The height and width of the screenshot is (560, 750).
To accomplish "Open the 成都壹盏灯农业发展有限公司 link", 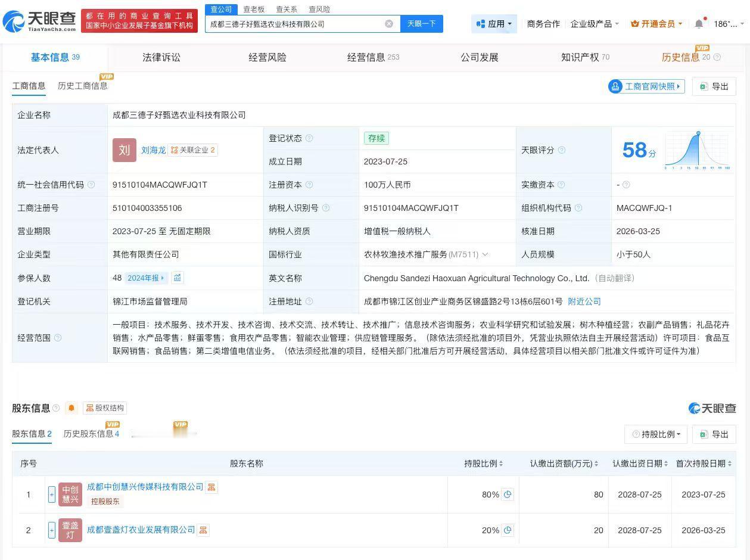I will point(141,530).
